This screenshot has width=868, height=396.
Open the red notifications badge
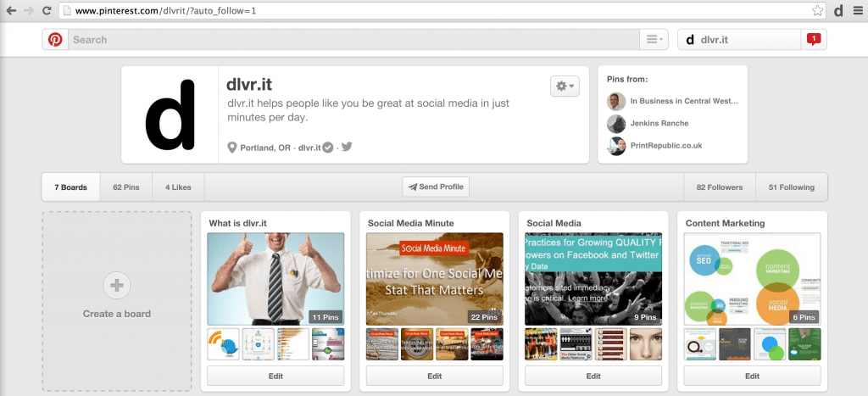[813, 39]
